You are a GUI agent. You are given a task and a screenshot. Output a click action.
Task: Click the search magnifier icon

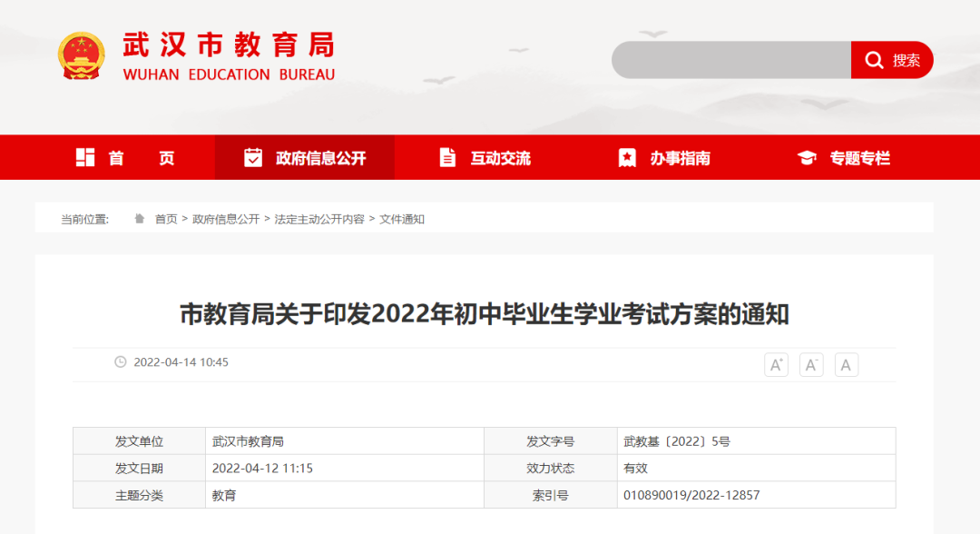click(x=874, y=60)
